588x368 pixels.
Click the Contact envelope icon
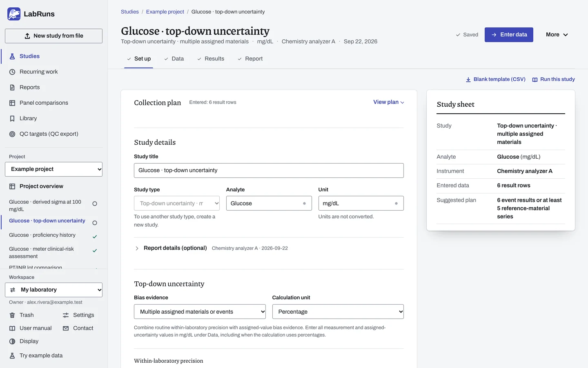click(66, 328)
